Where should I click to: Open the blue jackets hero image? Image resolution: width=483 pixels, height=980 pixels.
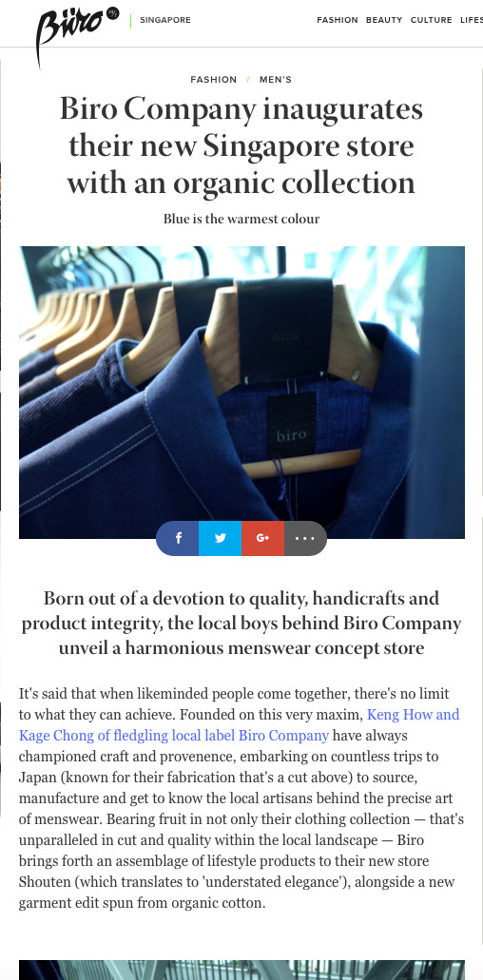pos(241,392)
